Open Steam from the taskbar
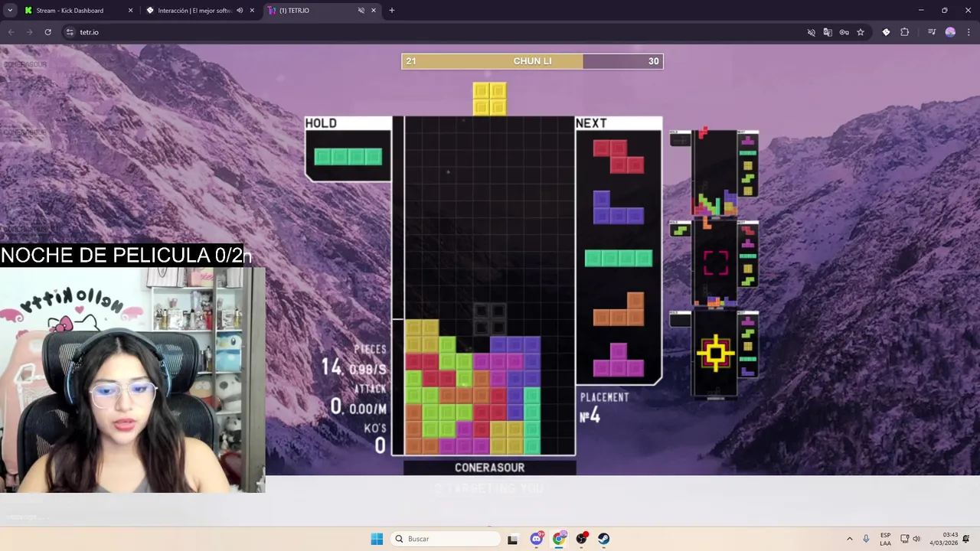This screenshot has width=980, height=551. point(604,539)
